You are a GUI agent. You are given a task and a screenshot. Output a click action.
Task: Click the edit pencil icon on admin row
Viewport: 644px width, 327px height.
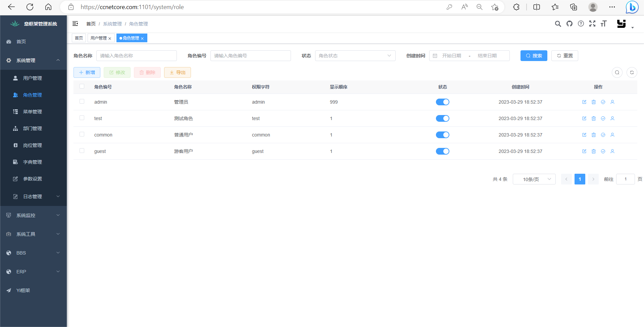tap(584, 102)
